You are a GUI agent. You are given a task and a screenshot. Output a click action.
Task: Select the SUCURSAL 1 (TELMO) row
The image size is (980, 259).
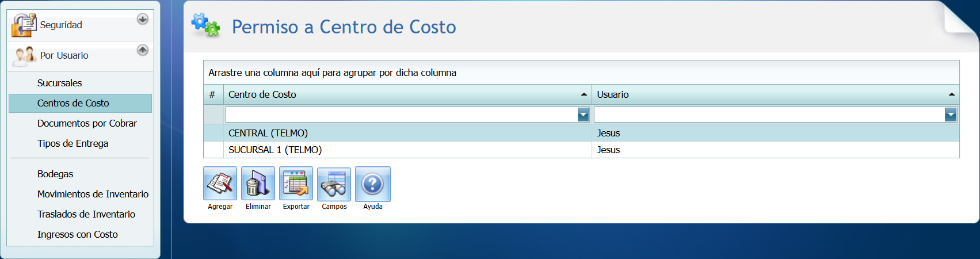tap(581, 150)
